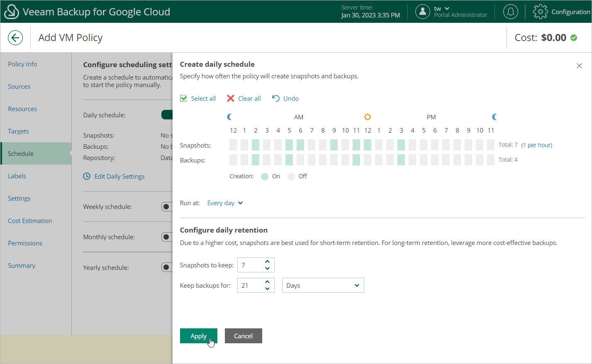Open the Policy Info step

[x=22, y=64]
